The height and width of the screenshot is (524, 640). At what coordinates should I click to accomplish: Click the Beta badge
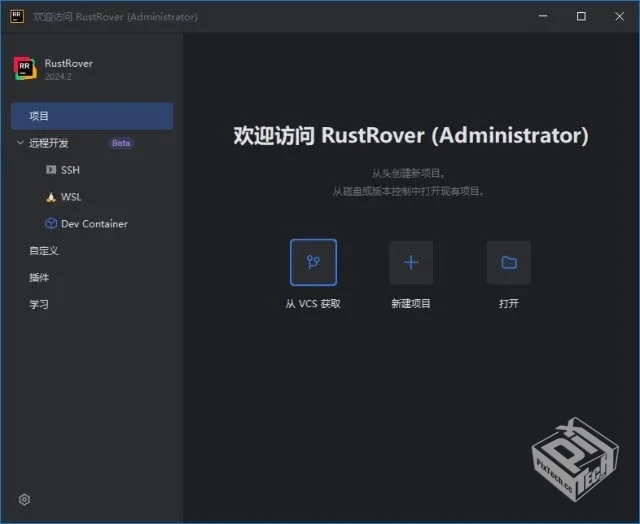[121, 143]
